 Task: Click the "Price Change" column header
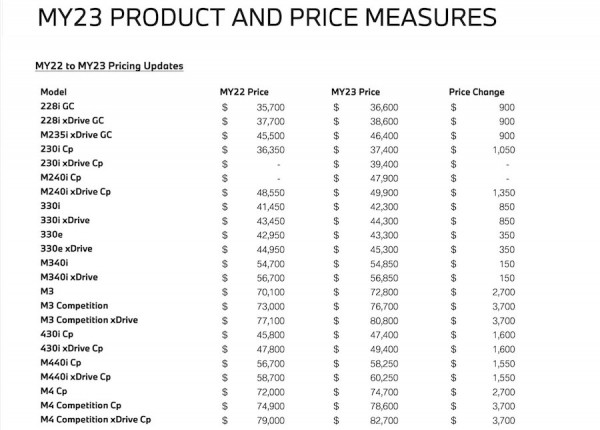click(x=477, y=92)
